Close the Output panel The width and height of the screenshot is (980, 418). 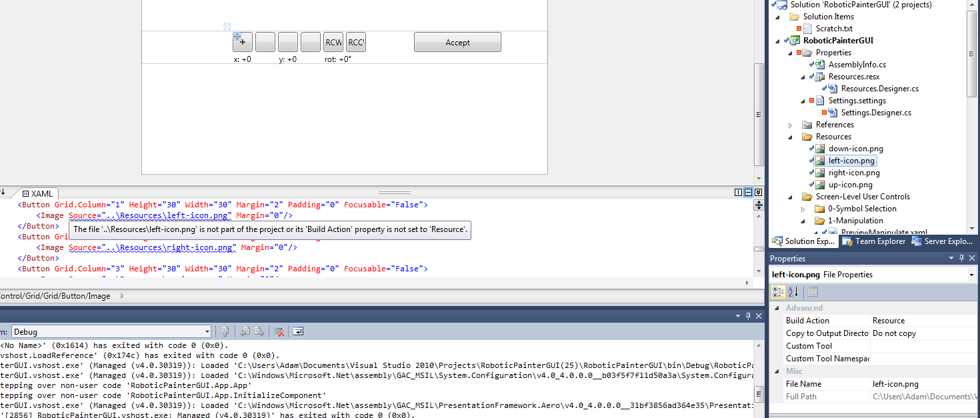758,315
